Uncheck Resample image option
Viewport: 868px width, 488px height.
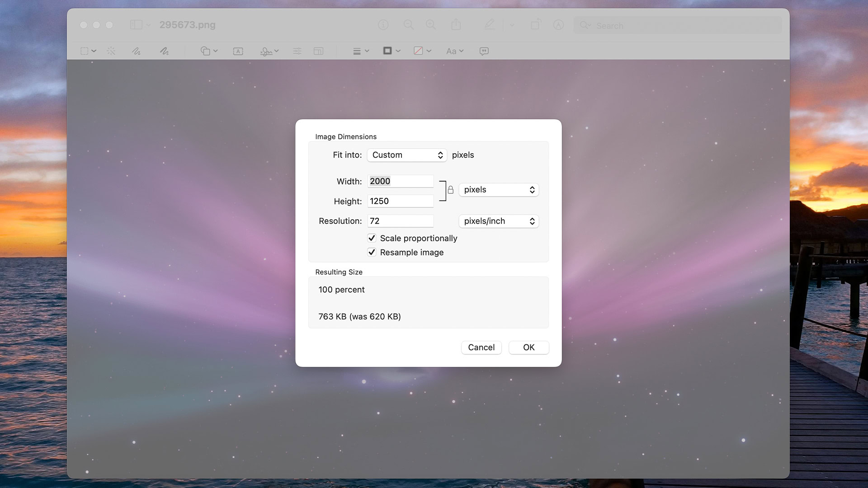(x=372, y=252)
